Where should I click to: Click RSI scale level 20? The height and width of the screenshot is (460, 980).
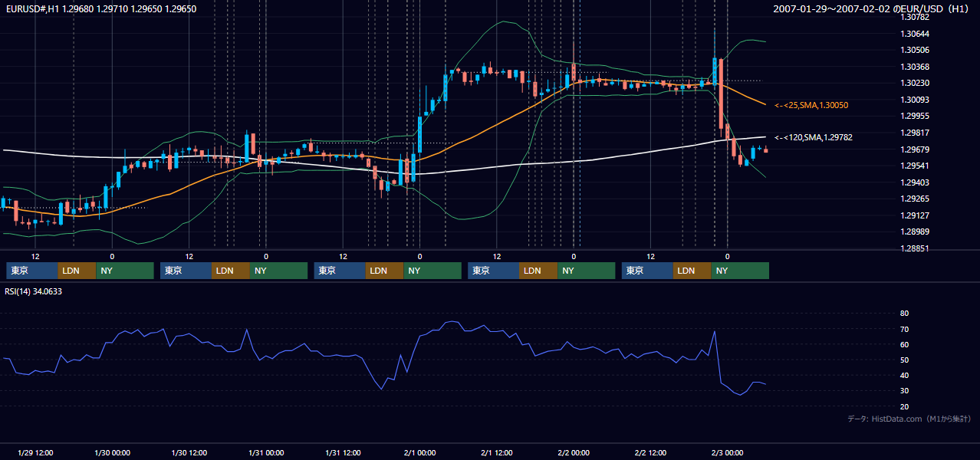tap(904, 406)
